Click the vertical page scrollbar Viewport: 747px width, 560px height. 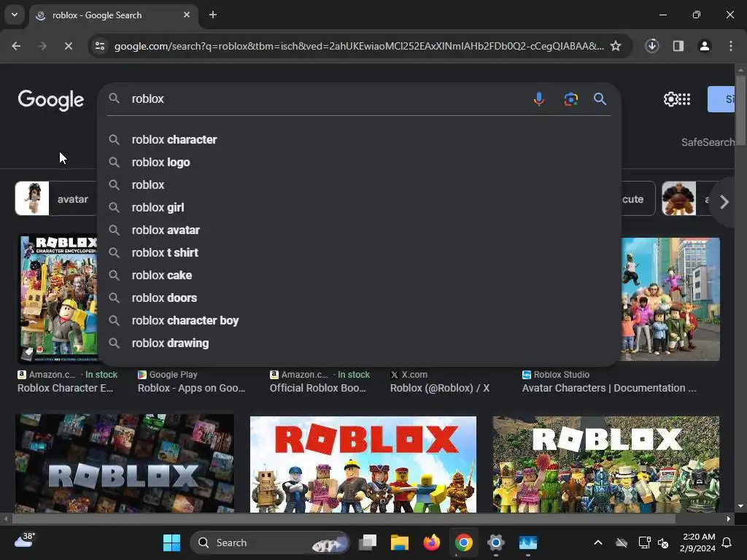point(740,109)
